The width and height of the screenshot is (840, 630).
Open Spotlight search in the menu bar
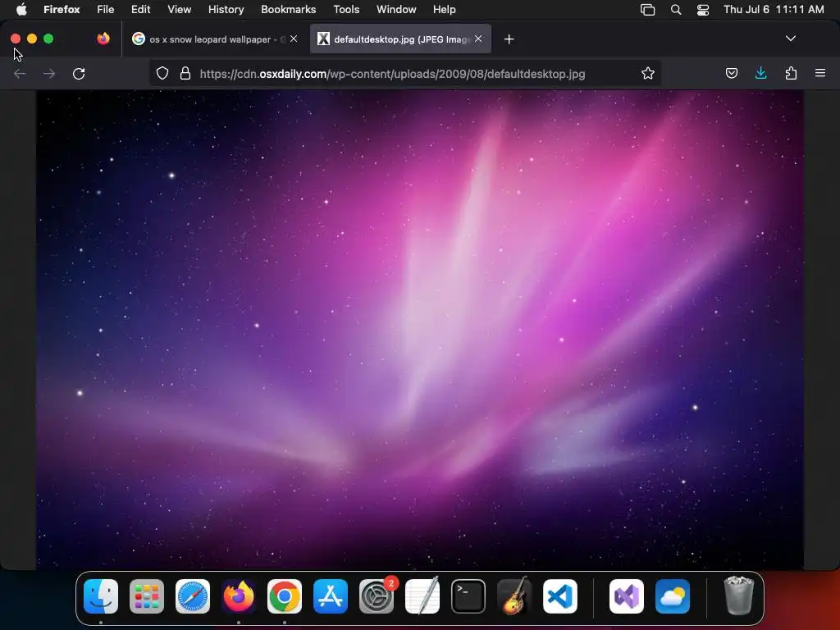pos(676,10)
